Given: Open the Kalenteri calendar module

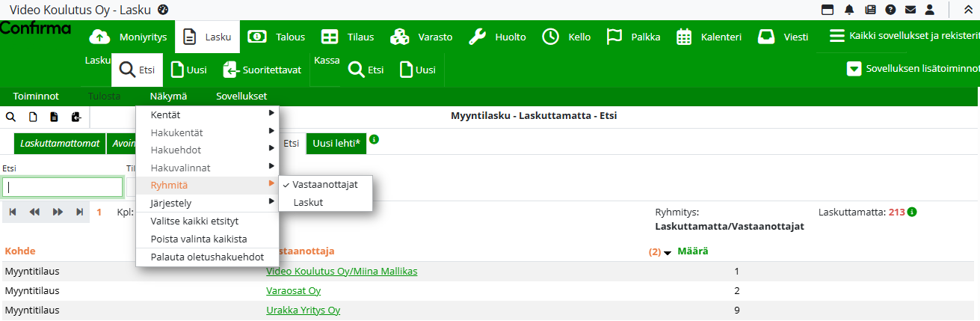Looking at the screenshot, I should point(684,37).
